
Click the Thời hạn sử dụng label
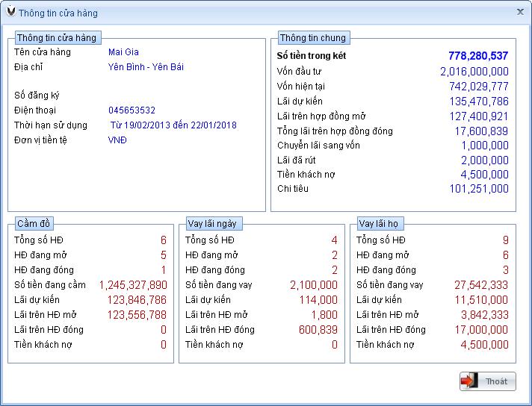51,125
